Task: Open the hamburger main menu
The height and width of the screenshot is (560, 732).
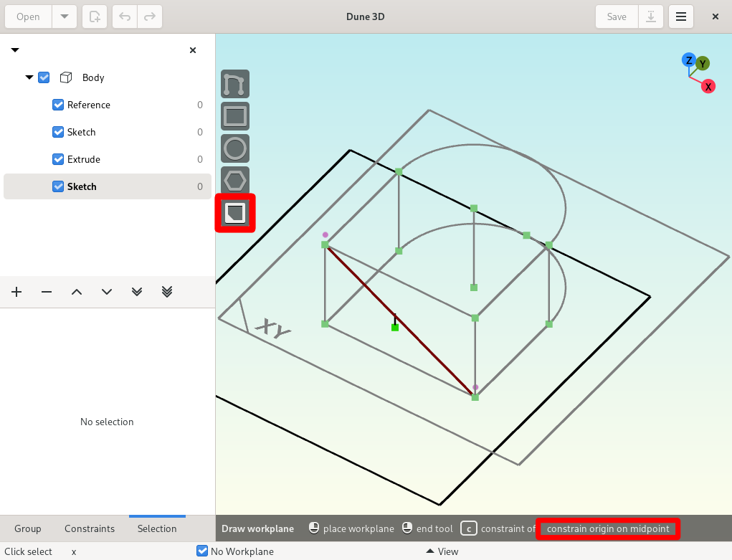Action: pyautogui.click(x=680, y=16)
